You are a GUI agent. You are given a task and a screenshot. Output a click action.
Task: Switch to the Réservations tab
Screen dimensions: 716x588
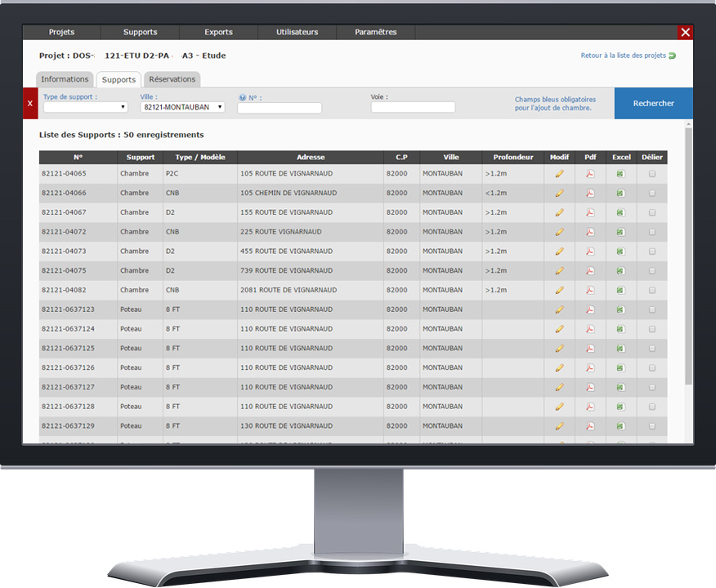click(172, 79)
